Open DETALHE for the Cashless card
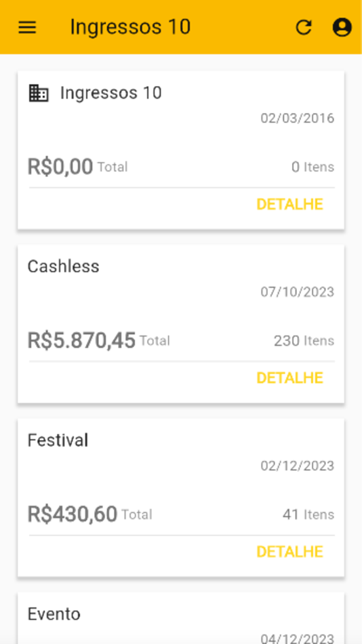 coord(289,378)
